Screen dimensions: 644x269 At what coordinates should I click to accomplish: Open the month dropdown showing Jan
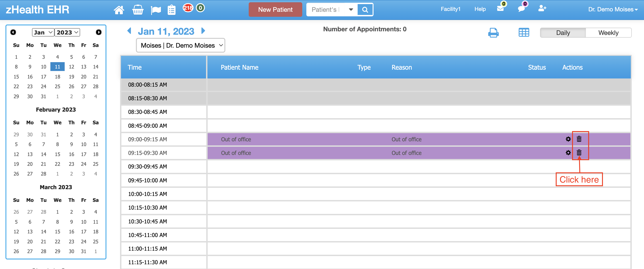tap(43, 32)
